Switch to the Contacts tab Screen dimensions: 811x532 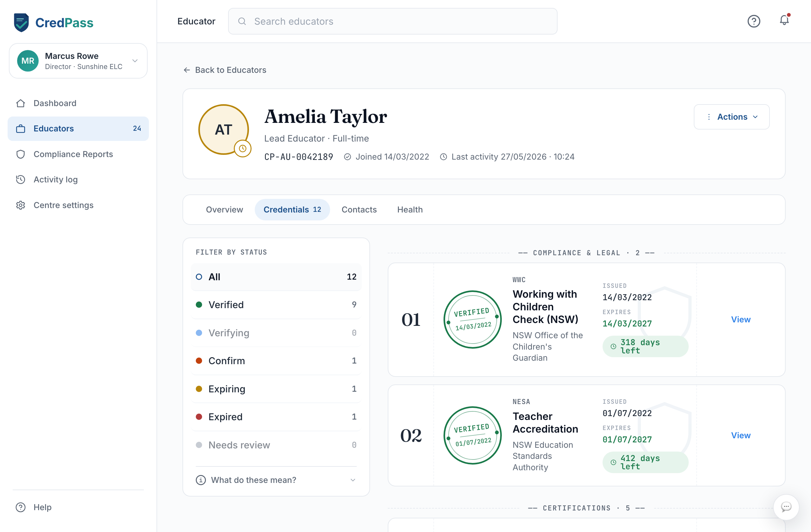point(359,209)
